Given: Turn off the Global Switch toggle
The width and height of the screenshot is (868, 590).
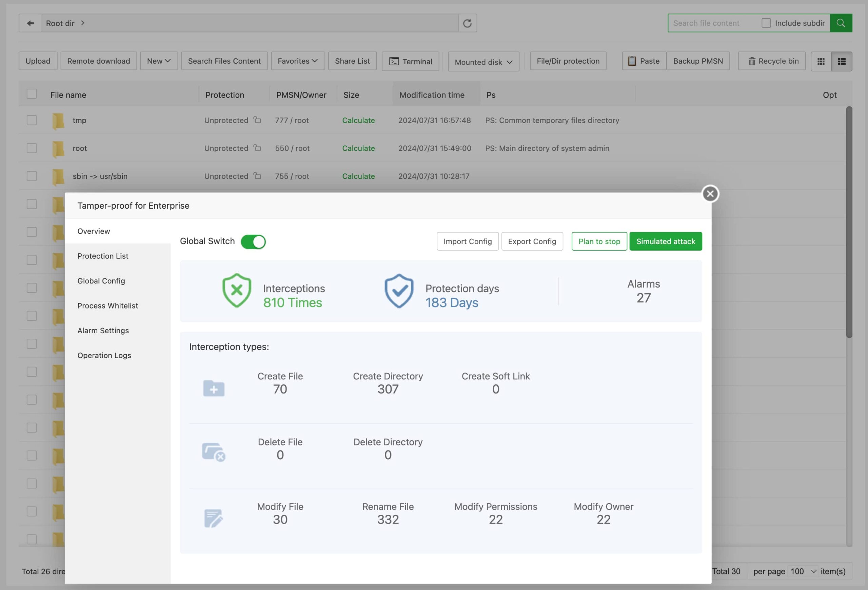Looking at the screenshot, I should click(253, 241).
